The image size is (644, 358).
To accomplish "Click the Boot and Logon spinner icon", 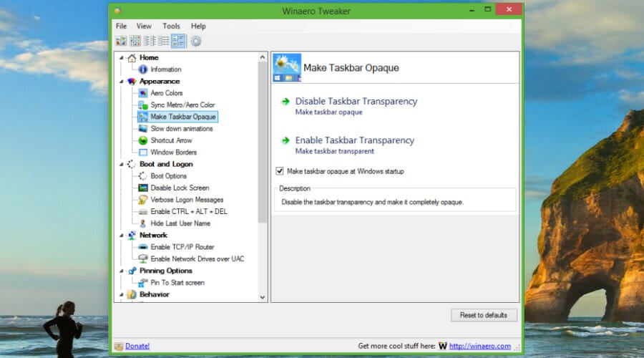I will [132, 164].
